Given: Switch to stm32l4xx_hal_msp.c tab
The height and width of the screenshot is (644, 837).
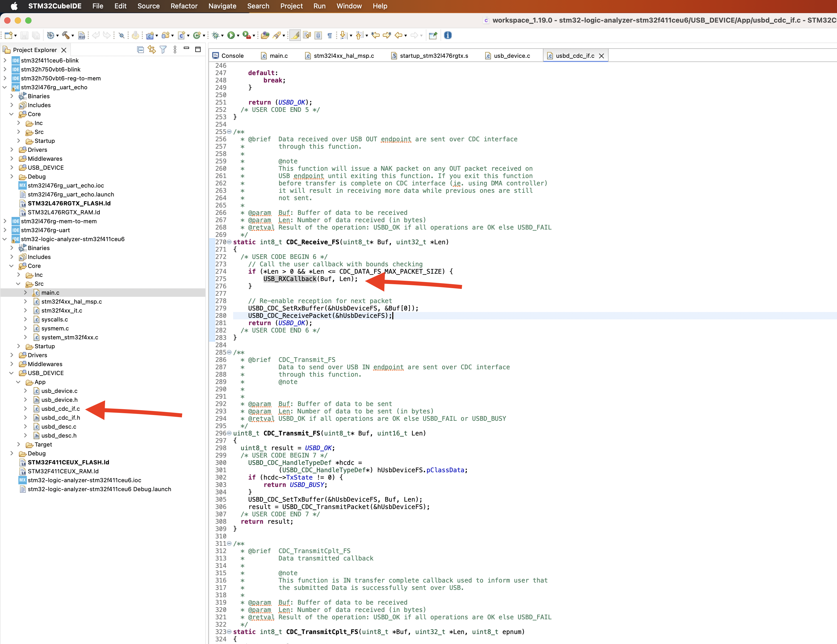Looking at the screenshot, I should coord(339,56).
